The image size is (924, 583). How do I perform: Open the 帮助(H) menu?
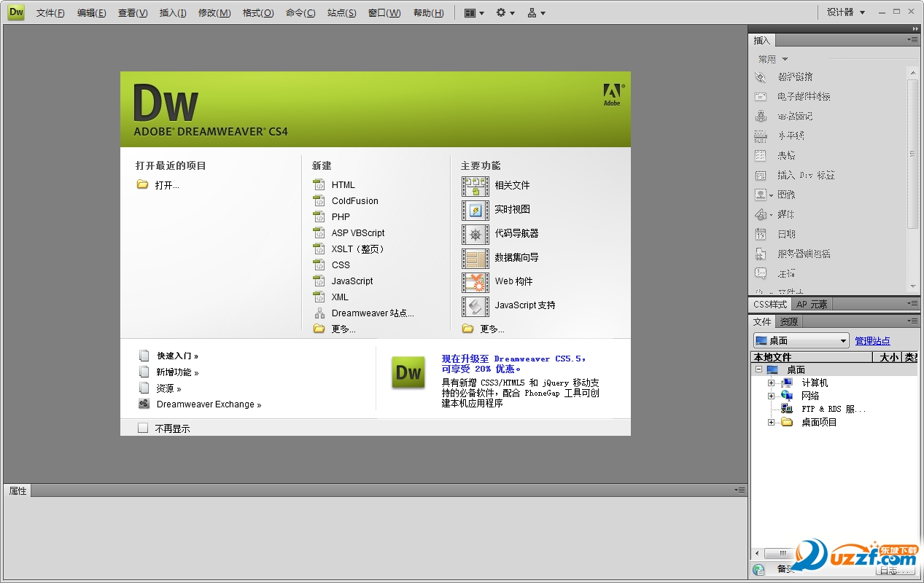(x=429, y=13)
